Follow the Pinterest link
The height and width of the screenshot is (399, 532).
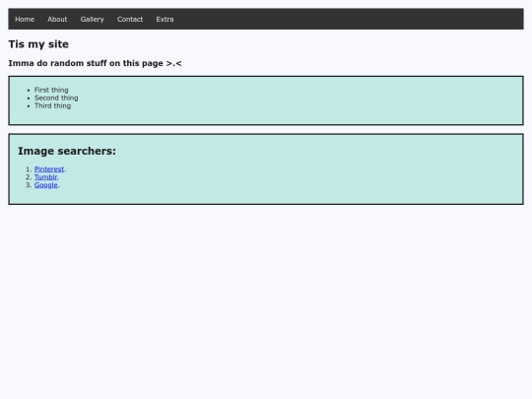tap(49, 169)
